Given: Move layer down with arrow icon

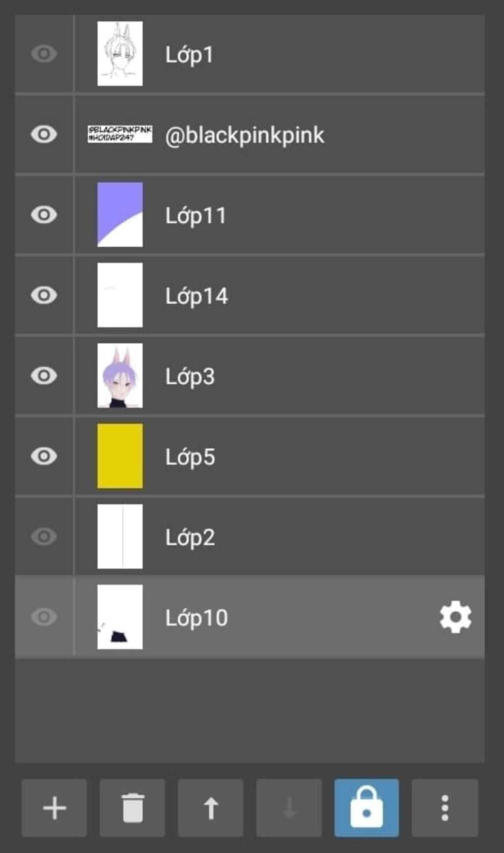Looking at the screenshot, I should (x=289, y=808).
